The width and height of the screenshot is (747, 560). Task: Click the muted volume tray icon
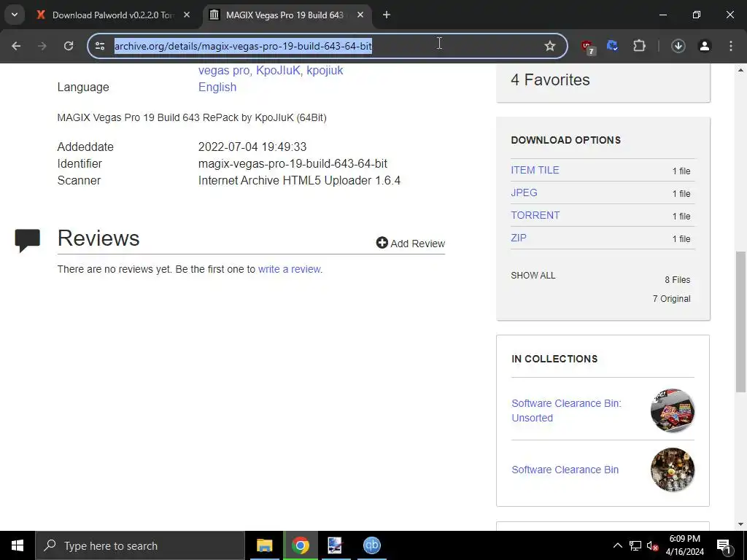(x=653, y=545)
